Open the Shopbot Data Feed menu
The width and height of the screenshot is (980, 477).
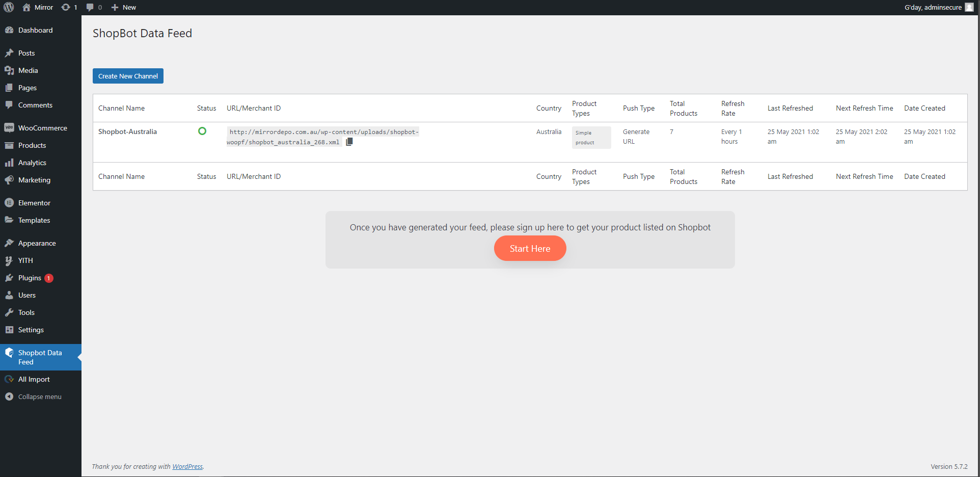[x=41, y=357]
